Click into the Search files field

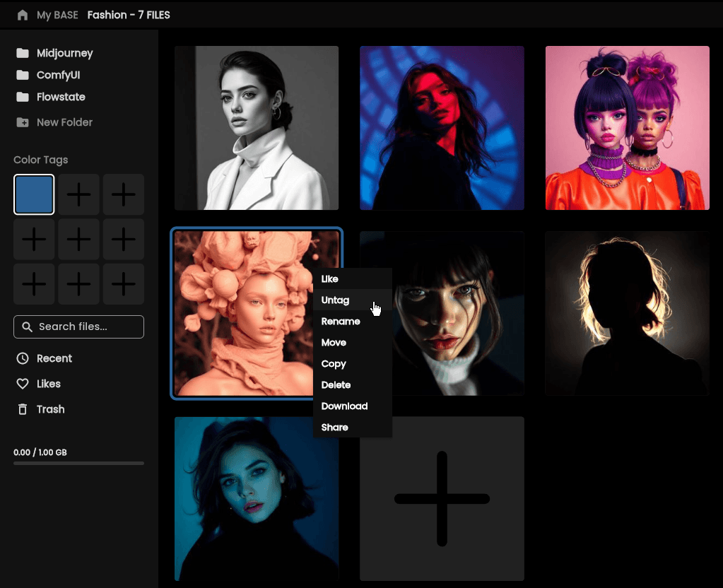click(79, 327)
